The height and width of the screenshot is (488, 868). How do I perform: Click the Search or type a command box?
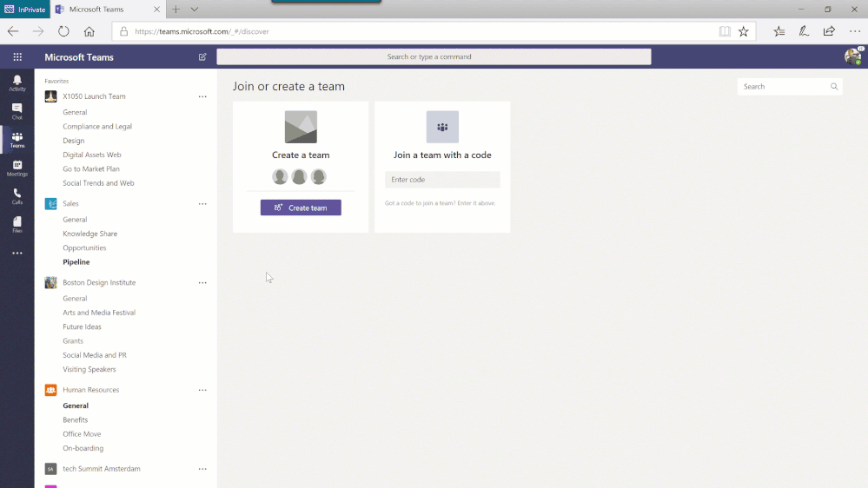tap(434, 56)
